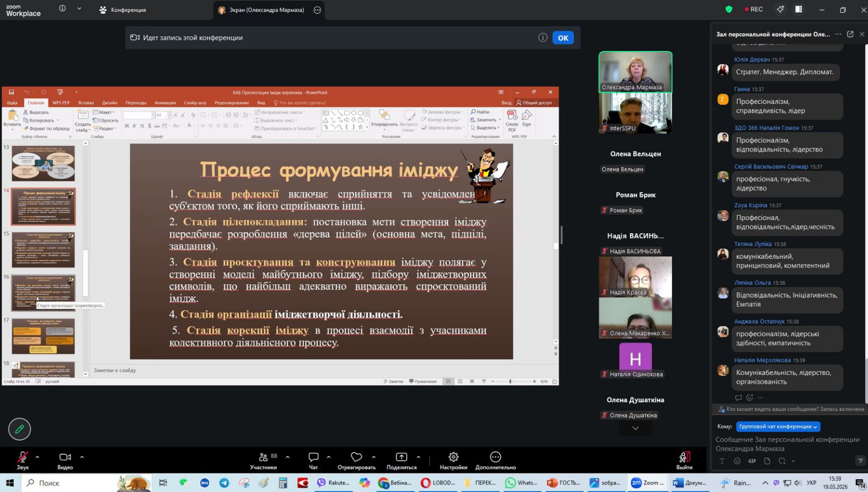The height and width of the screenshot is (492, 868).
Task: Open the Групповой чат конференции recipient dropdown
Action: coord(778,426)
